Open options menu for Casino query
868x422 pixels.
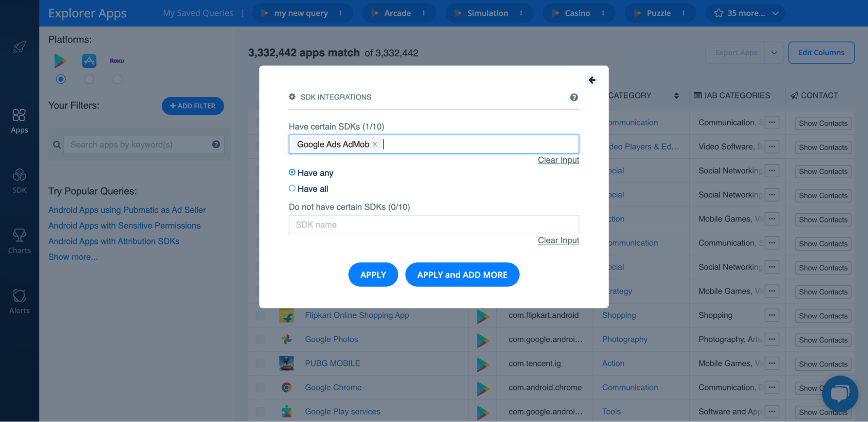coord(603,13)
